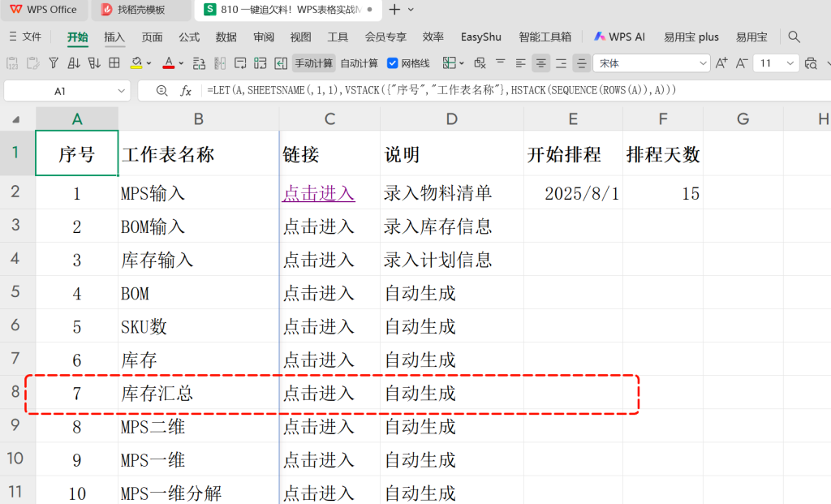
Task: Select the cell 库存汇总
Action: pyautogui.click(x=199, y=394)
